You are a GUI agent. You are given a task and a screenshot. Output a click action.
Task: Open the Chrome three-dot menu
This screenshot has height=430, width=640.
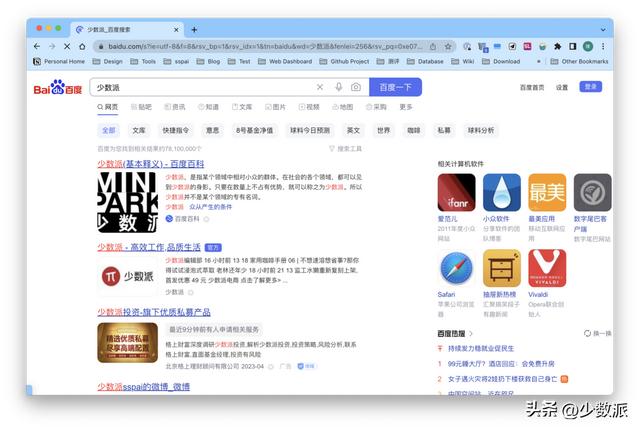click(603, 47)
